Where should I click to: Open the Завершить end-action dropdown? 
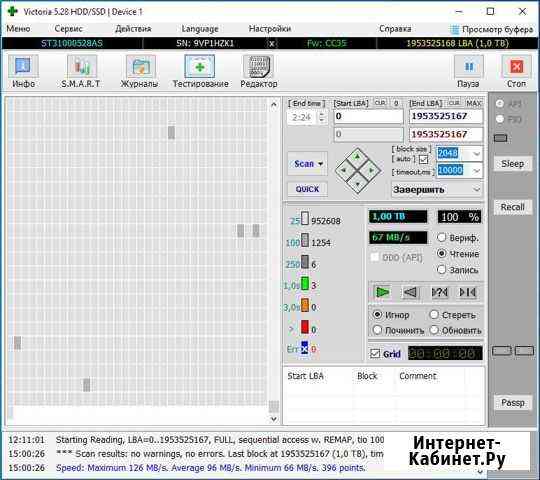(436, 190)
